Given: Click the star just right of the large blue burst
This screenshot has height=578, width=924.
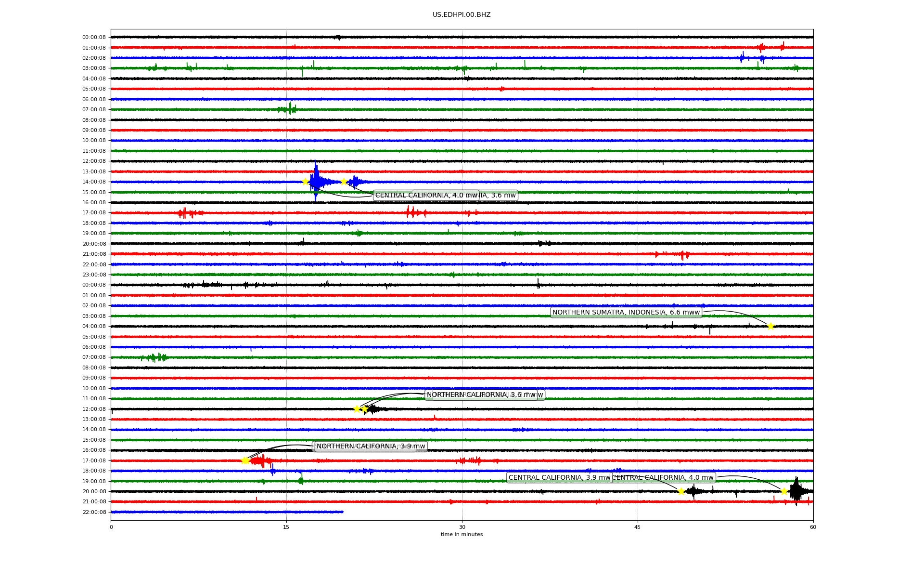Looking at the screenshot, I should (344, 182).
